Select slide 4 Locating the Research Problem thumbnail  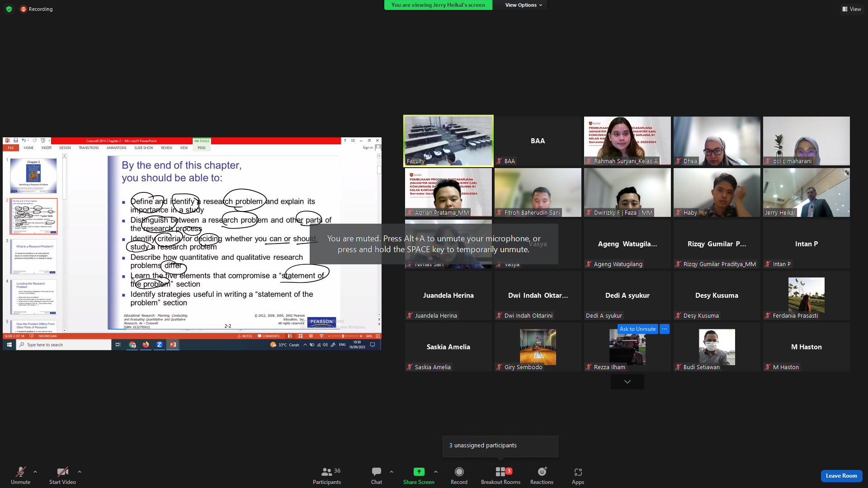point(33,298)
